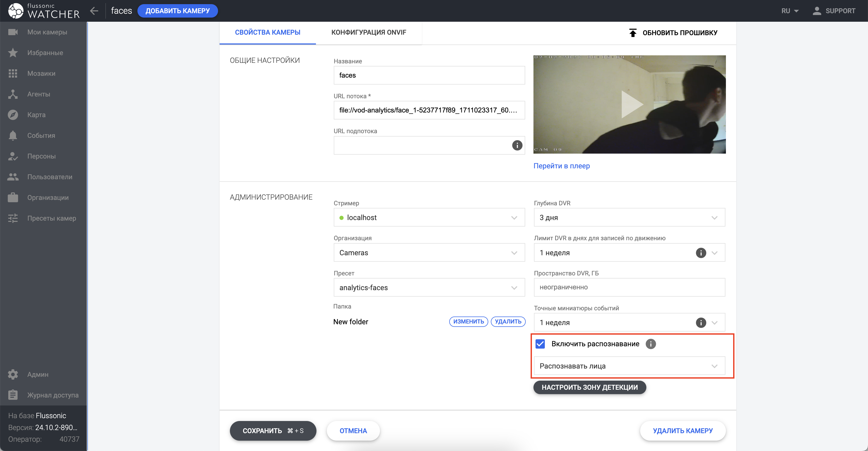
Task: Click info icon next to Включить распознавание
Action: point(650,344)
